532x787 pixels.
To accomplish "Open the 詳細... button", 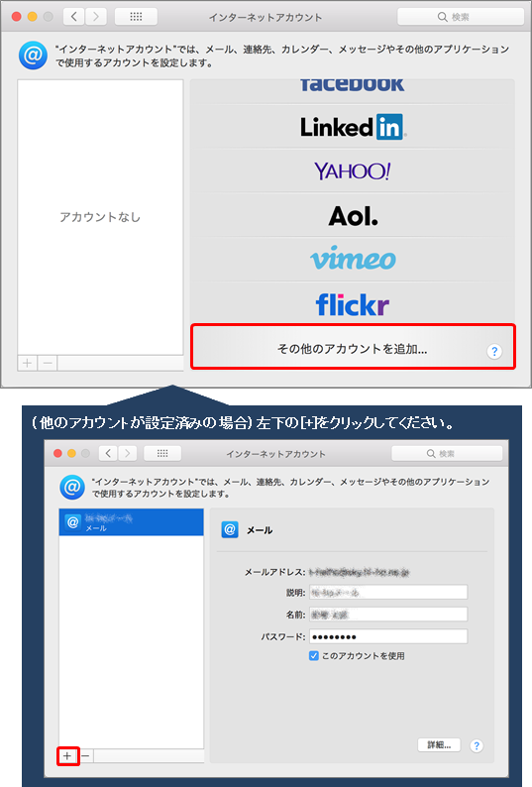I will coord(439,744).
